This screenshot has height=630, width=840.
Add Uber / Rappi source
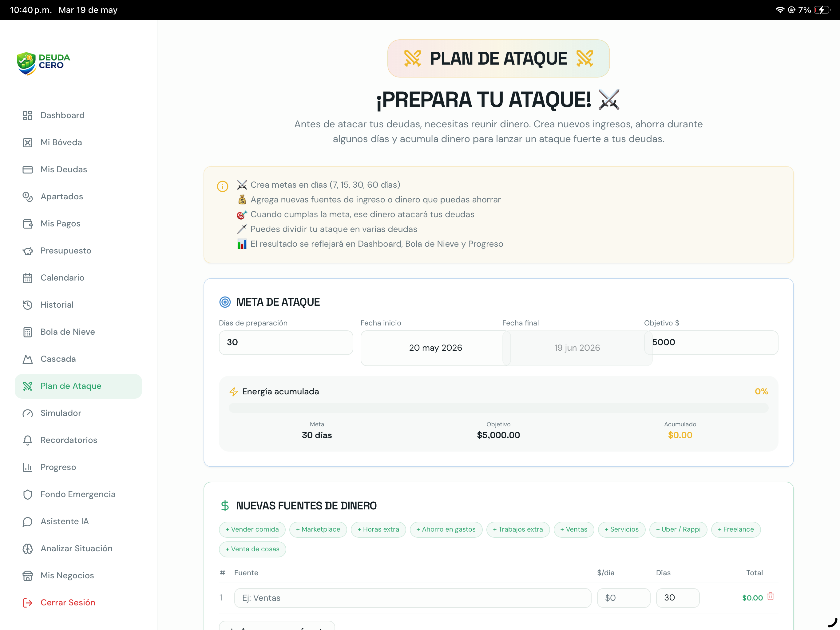click(x=678, y=530)
